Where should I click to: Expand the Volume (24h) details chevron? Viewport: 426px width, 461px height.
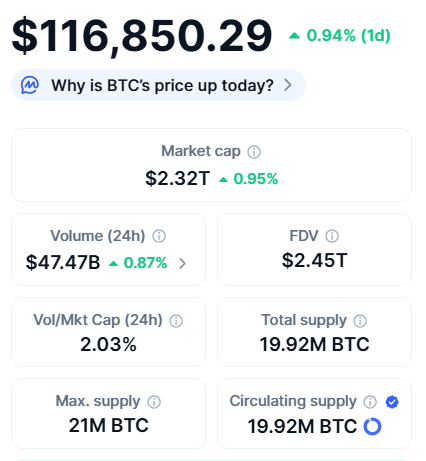[x=182, y=263]
